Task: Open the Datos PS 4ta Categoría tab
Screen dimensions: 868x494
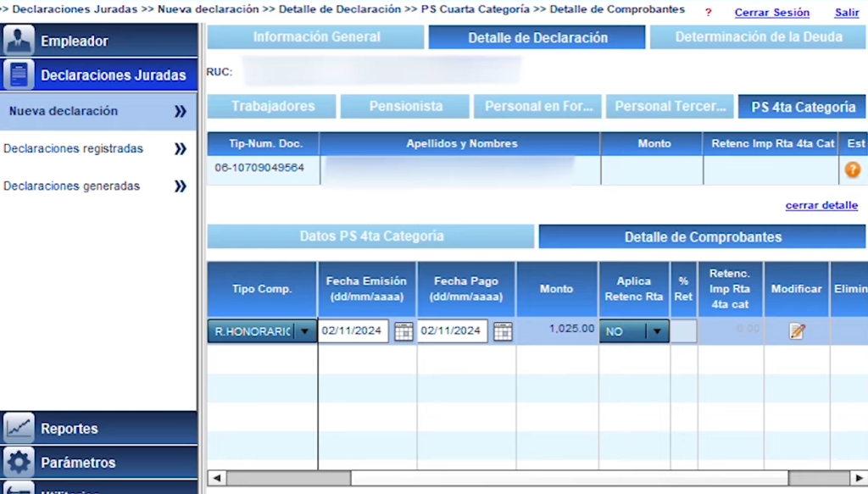Action: (x=370, y=236)
